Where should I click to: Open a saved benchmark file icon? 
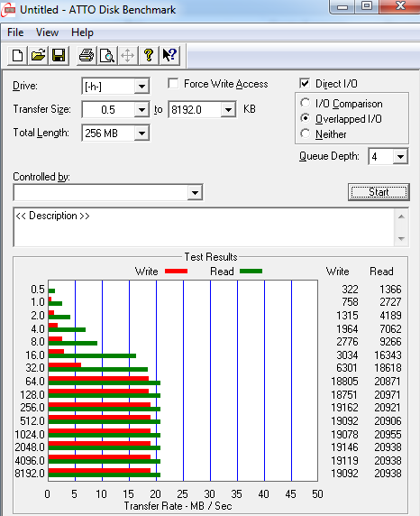point(38,55)
